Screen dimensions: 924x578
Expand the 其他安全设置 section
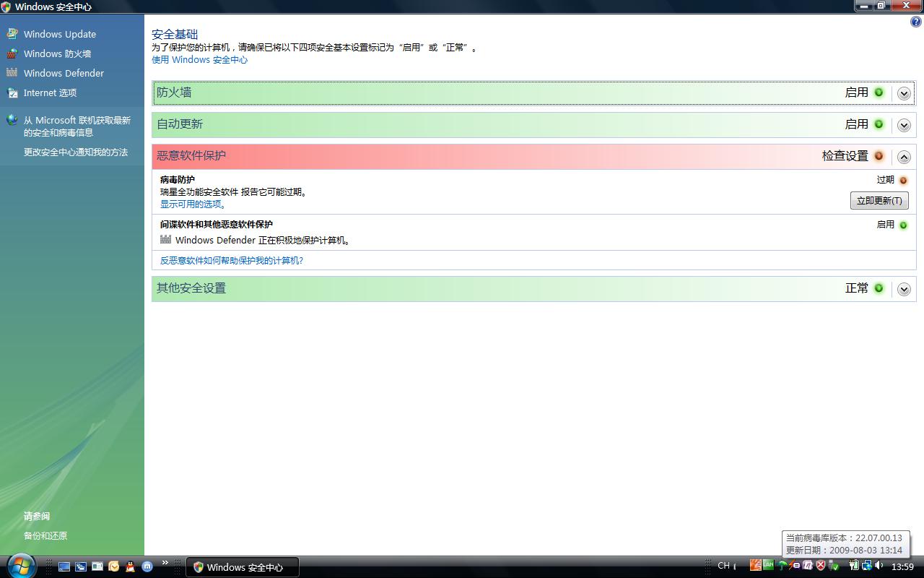tap(904, 289)
